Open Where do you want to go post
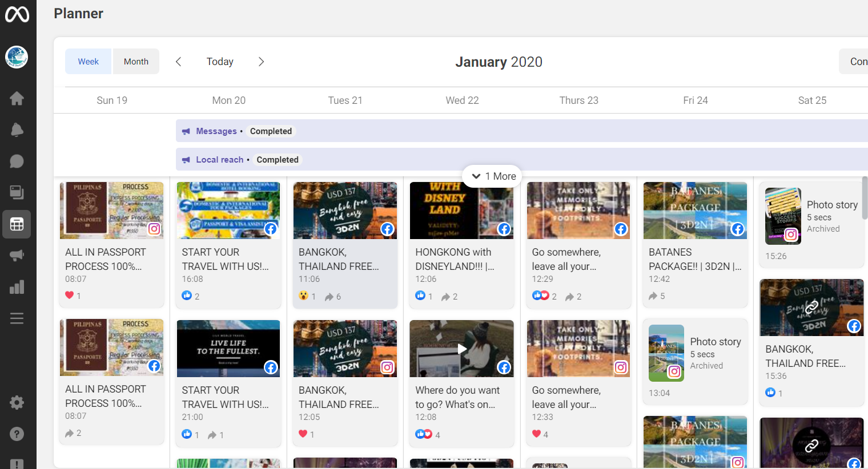Screen dimensions: 868x469 tap(461, 383)
